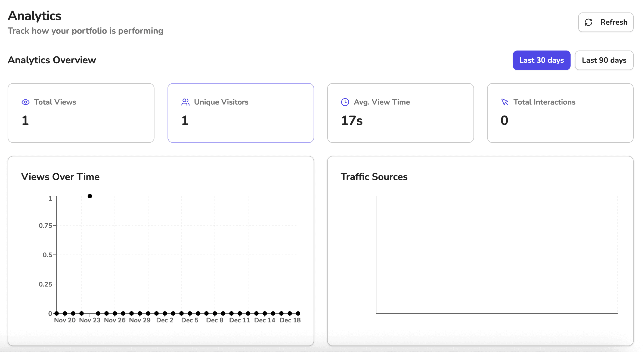Image resolution: width=644 pixels, height=352 pixels.
Task: Click the Views Over Time chart title
Action: point(60,177)
